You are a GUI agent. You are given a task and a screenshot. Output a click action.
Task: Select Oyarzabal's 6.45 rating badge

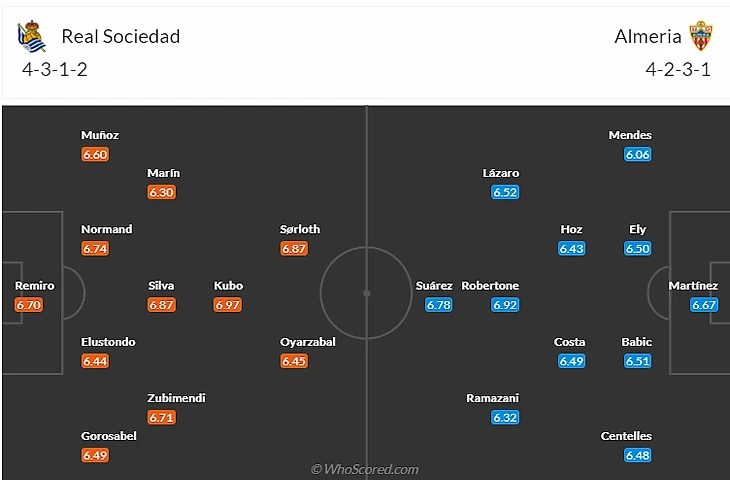[x=294, y=361]
